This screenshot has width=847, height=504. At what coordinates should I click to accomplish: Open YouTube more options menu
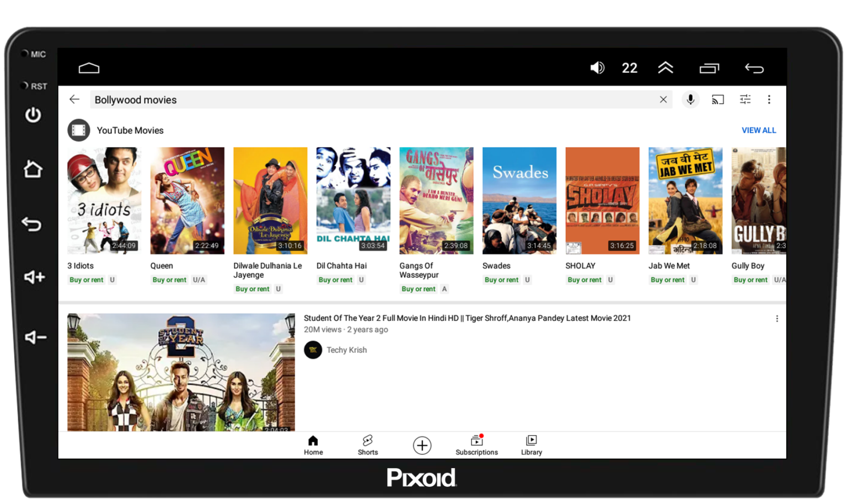[x=769, y=100]
